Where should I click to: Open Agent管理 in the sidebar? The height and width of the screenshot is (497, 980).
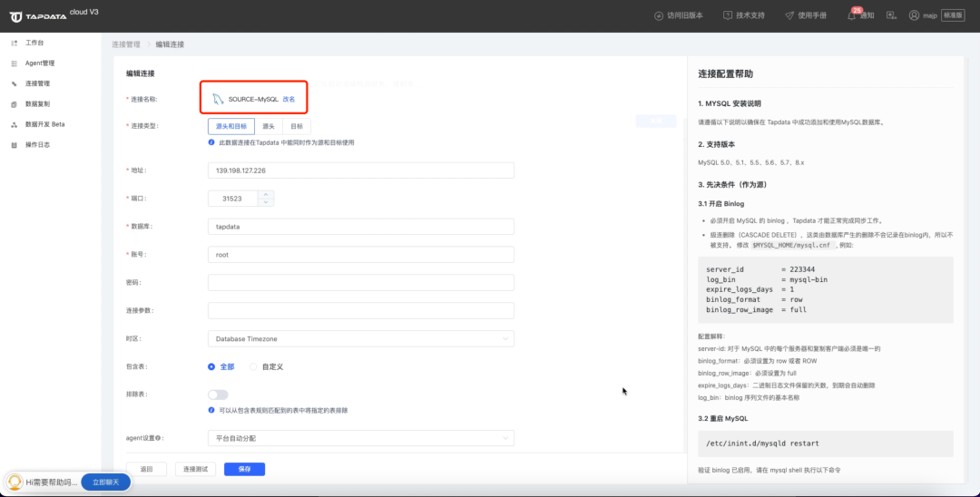click(x=40, y=63)
